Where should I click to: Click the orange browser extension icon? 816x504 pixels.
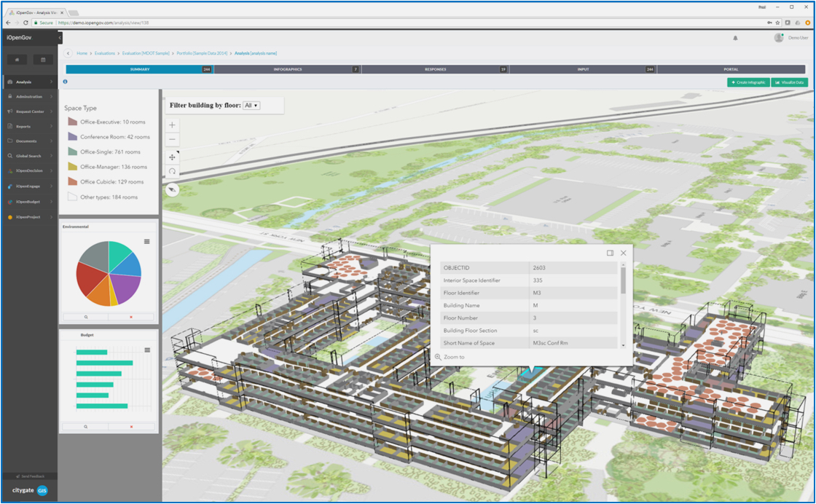point(808,23)
